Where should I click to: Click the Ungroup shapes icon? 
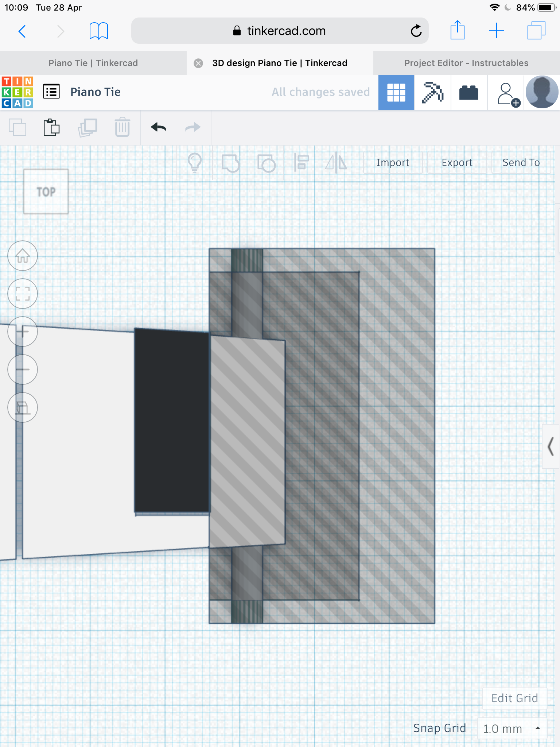pos(266,163)
